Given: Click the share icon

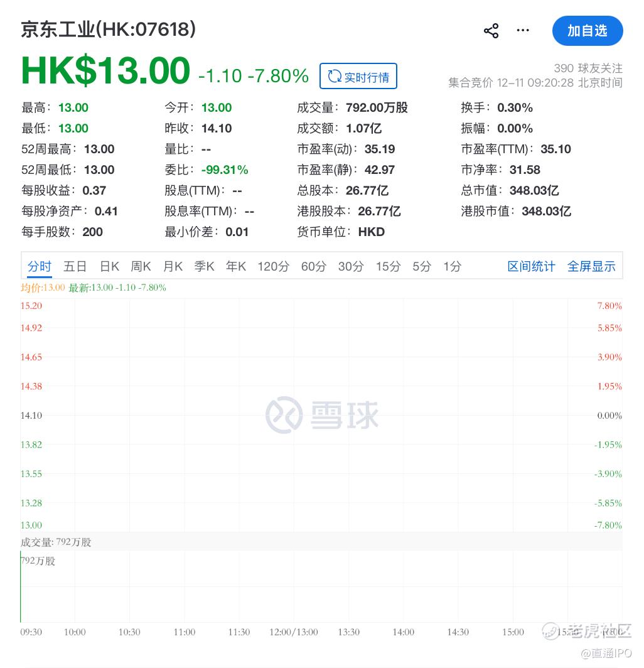Looking at the screenshot, I should (x=491, y=31).
